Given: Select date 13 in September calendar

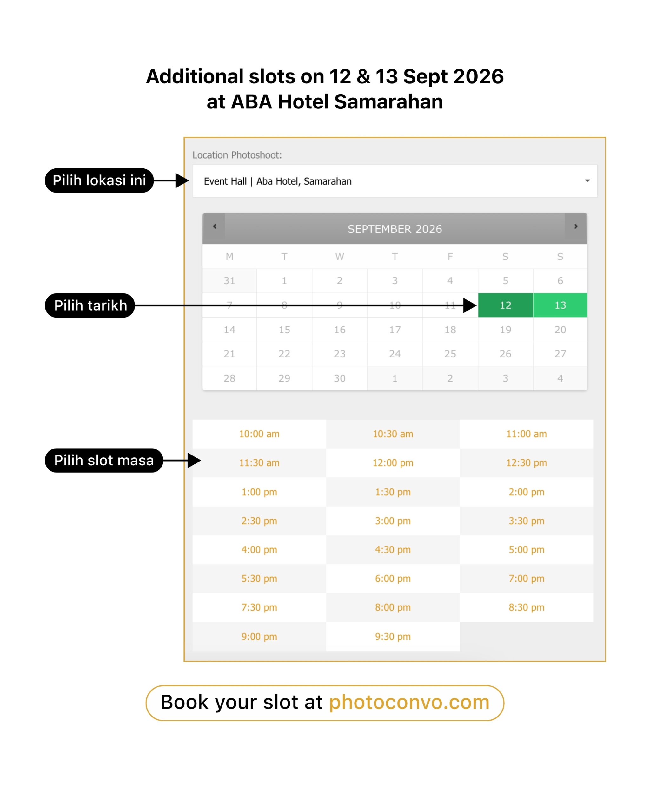Looking at the screenshot, I should coord(560,305).
